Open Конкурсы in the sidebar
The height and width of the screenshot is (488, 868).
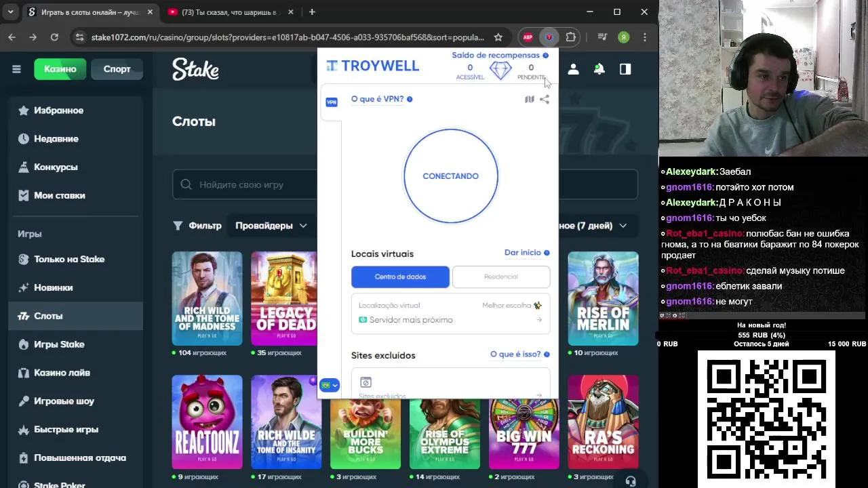75,167
